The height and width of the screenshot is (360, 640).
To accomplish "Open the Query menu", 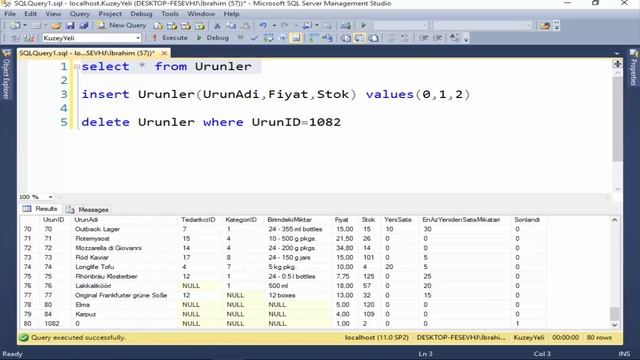I will 79,13.
